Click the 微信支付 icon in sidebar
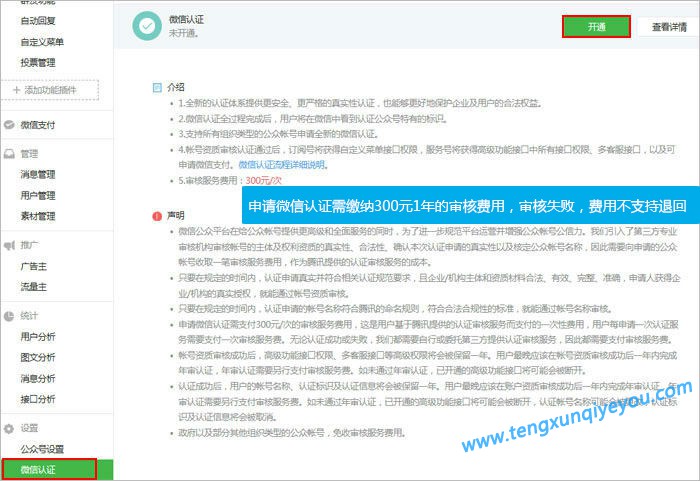This screenshot has width=700, height=481. tap(9, 125)
